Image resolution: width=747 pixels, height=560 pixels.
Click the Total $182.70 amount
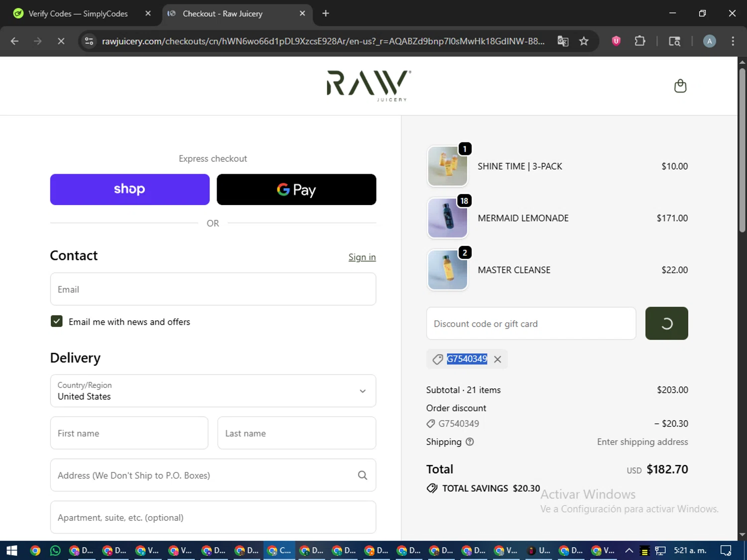pos(667,469)
